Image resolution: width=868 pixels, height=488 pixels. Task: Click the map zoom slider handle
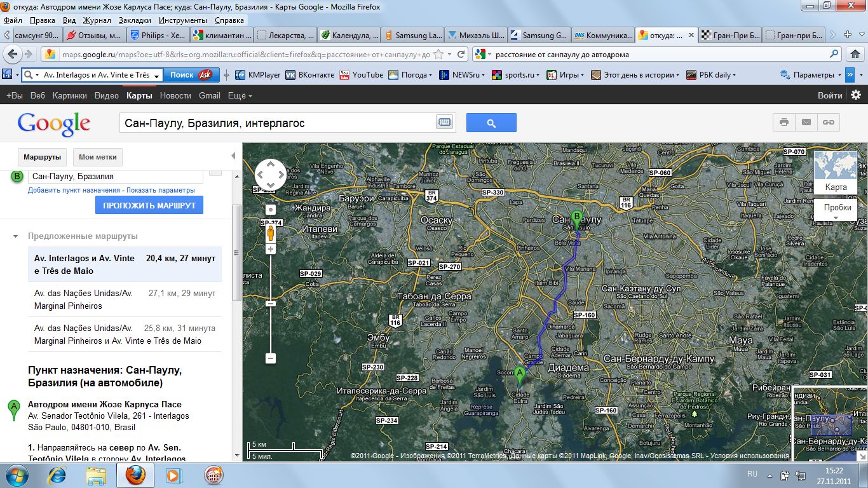271,304
